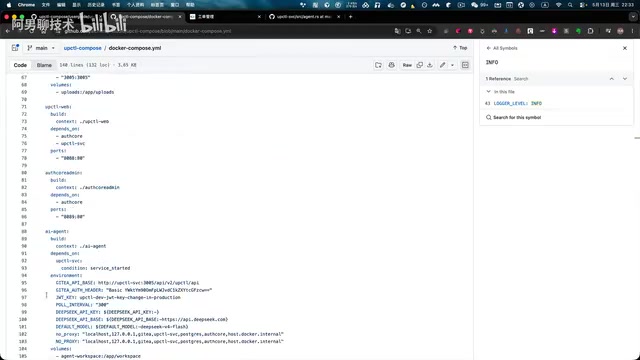
Task: Open the tab search dropdown arrow
Action: pos(633,17)
